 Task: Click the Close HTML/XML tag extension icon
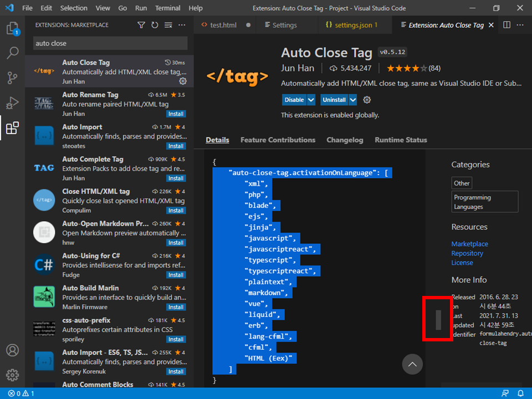click(x=44, y=200)
